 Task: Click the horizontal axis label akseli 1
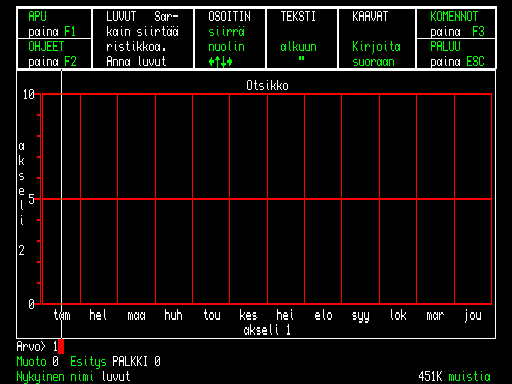[267, 330]
